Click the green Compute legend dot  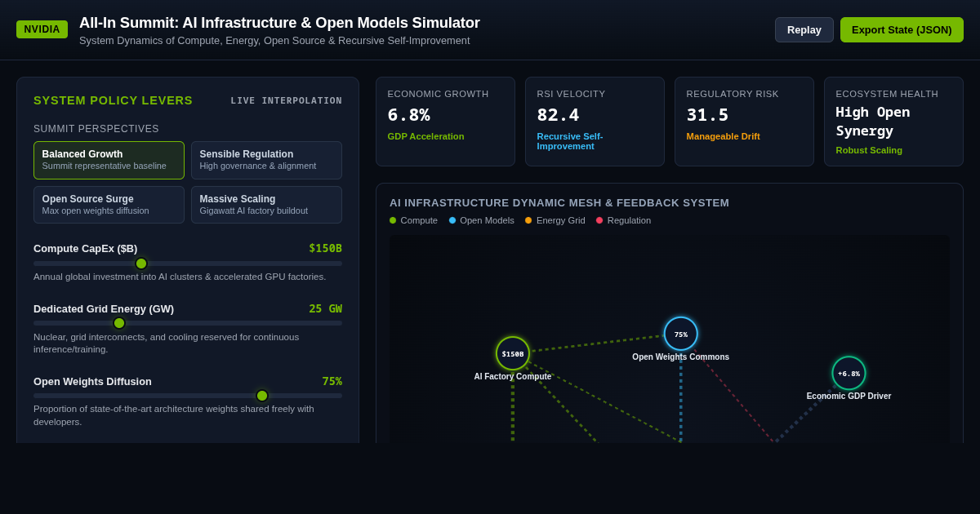coord(393,220)
